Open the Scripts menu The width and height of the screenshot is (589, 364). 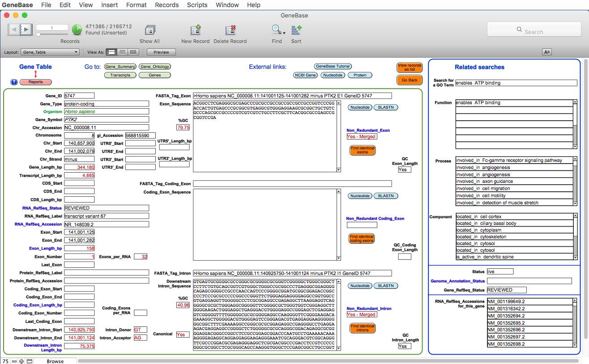[197, 5]
